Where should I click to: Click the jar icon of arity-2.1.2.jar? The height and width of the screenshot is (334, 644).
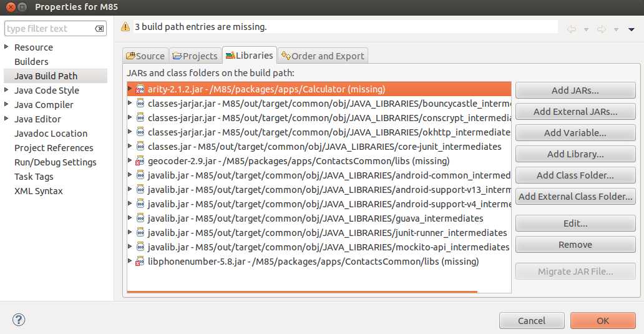[x=140, y=89]
